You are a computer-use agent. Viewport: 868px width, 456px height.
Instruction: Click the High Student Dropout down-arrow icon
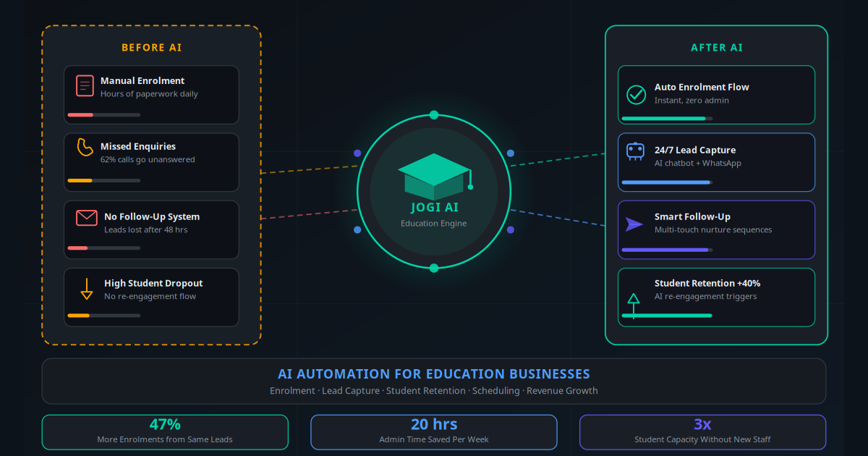[x=87, y=288]
